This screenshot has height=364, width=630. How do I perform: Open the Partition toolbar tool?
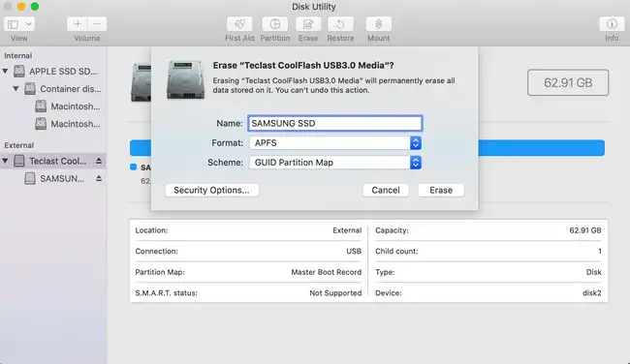(x=275, y=24)
